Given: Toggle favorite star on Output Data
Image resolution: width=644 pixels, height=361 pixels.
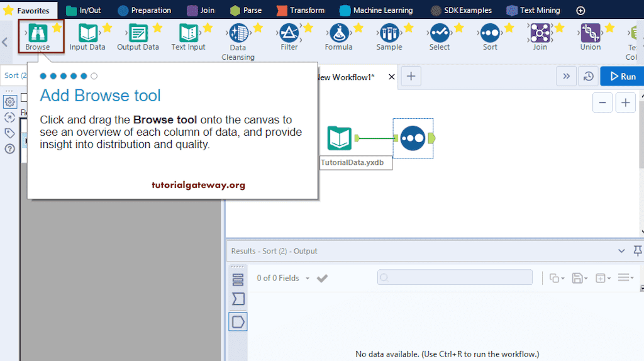Looking at the screenshot, I should 157,28.
